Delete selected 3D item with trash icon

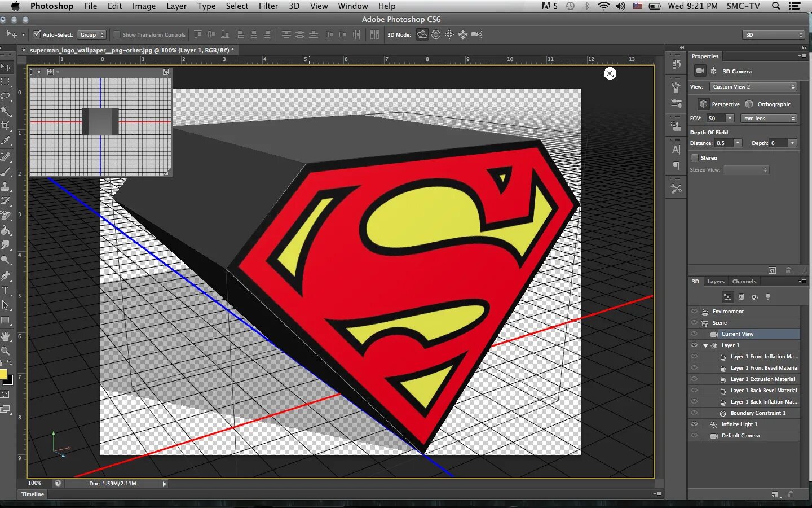791,494
